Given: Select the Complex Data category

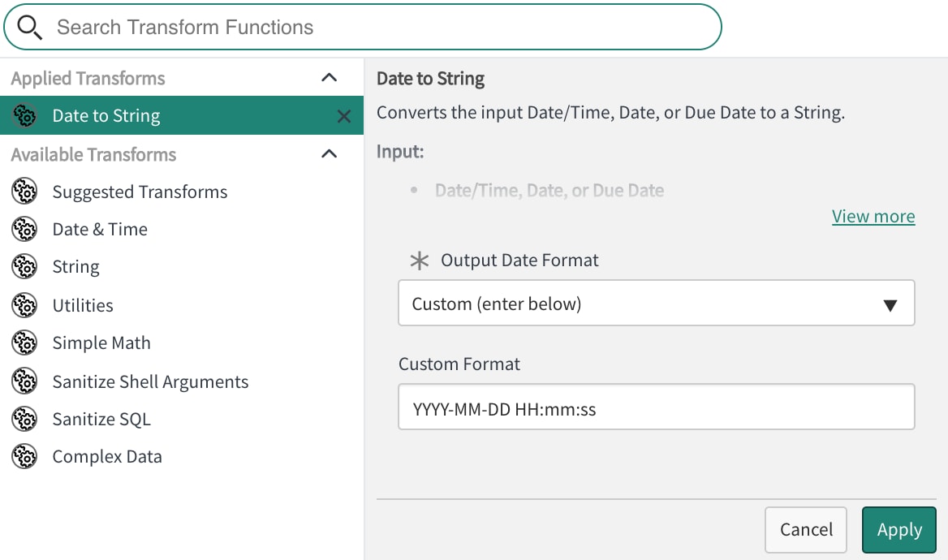Looking at the screenshot, I should (106, 456).
